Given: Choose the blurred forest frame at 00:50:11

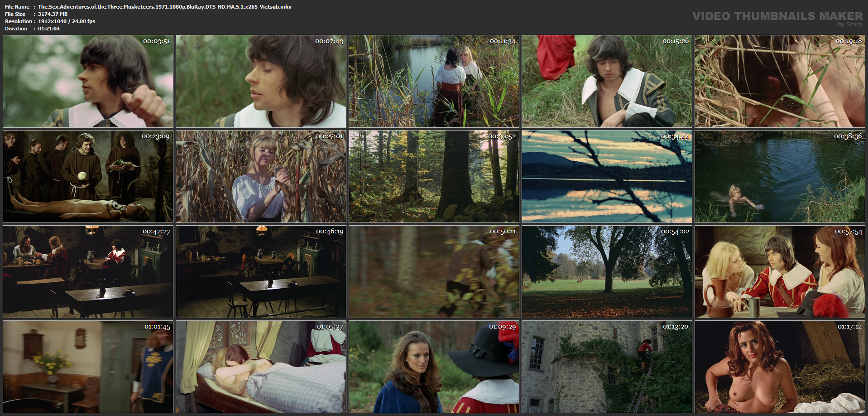Looking at the screenshot, I should click(x=434, y=272).
